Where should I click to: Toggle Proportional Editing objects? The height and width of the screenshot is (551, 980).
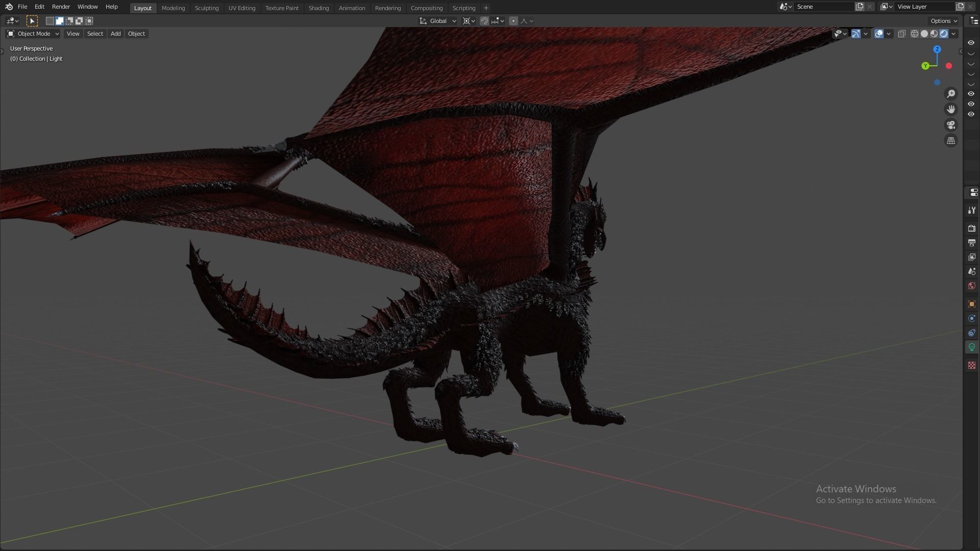click(513, 21)
